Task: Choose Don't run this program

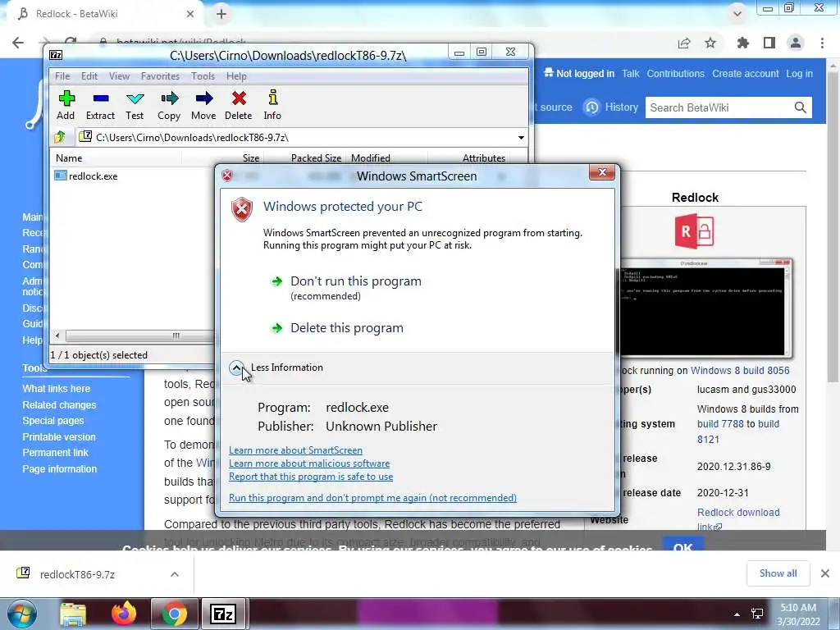Action: (356, 281)
